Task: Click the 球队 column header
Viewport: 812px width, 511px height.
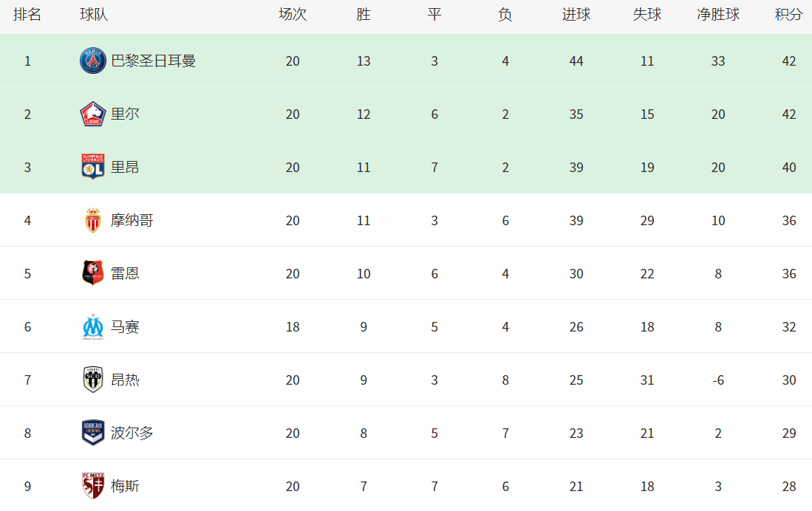Action: 94,15
